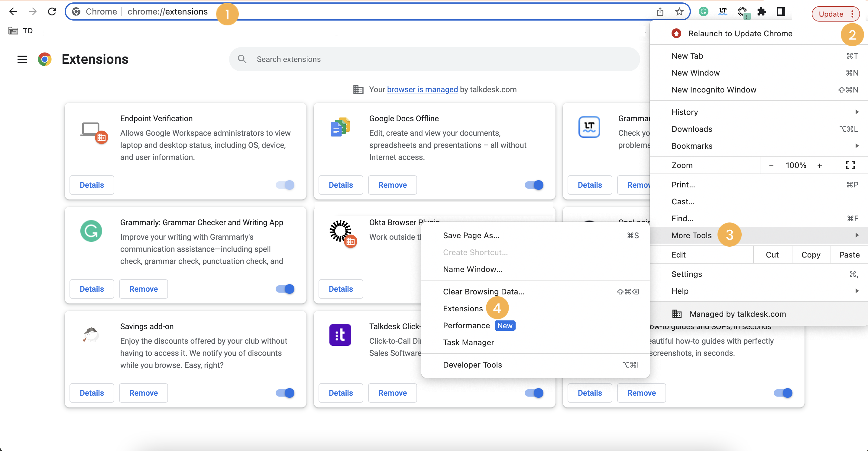Remove Google Docs Offline extension
This screenshot has height=451, width=868.
click(393, 185)
